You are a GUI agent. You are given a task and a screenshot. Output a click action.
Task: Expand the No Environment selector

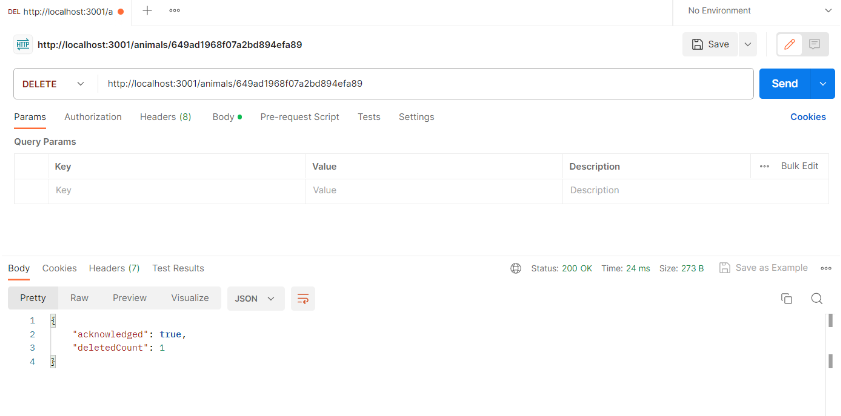click(756, 11)
